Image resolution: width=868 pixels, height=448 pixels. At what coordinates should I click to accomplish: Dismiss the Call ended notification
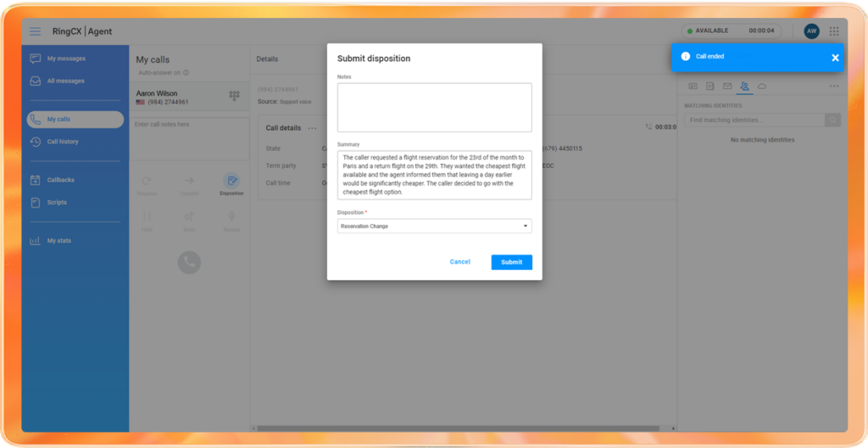pyautogui.click(x=835, y=58)
